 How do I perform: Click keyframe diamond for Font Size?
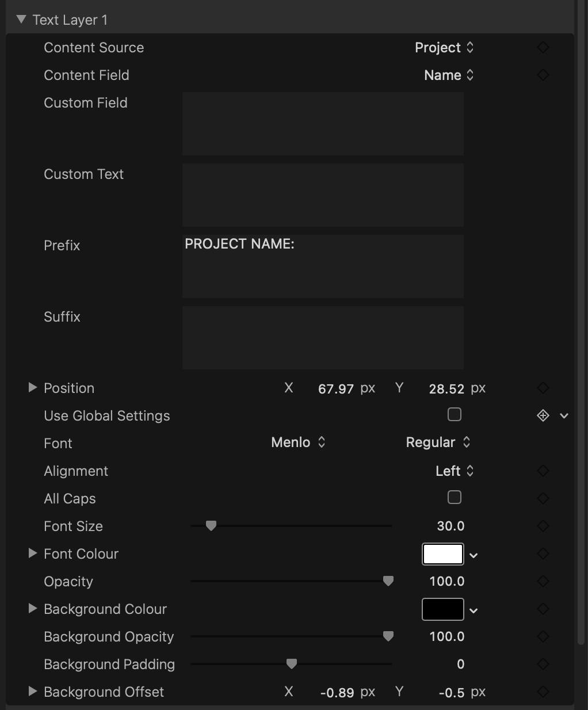tap(543, 526)
